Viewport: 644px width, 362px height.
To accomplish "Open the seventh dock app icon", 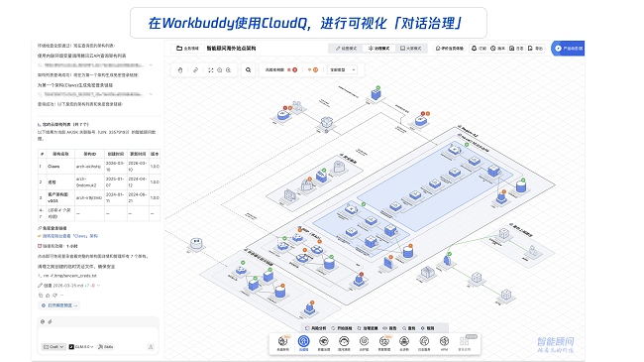I will (404, 343).
